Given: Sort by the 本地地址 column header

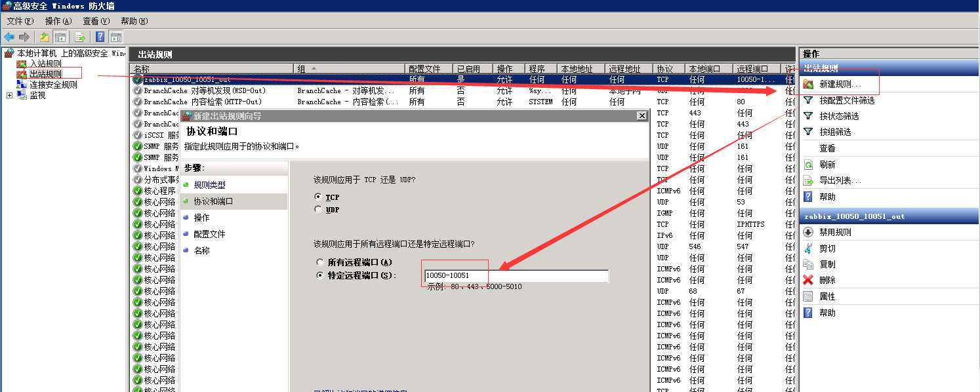Looking at the screenshot, I should (x=581, y=68).
